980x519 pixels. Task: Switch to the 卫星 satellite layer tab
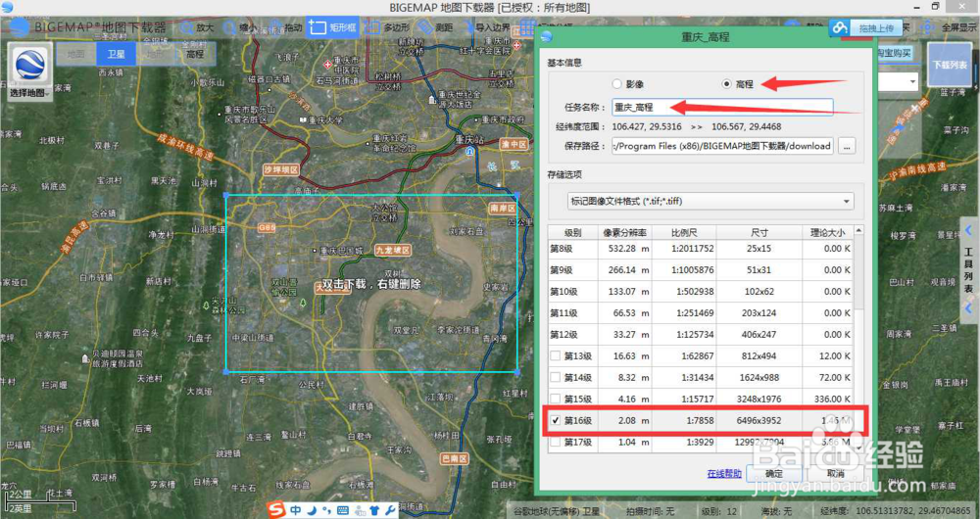point(117,54)
